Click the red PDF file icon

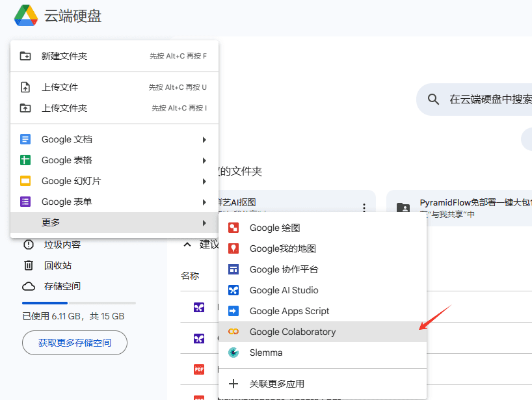tap(199, 369)
